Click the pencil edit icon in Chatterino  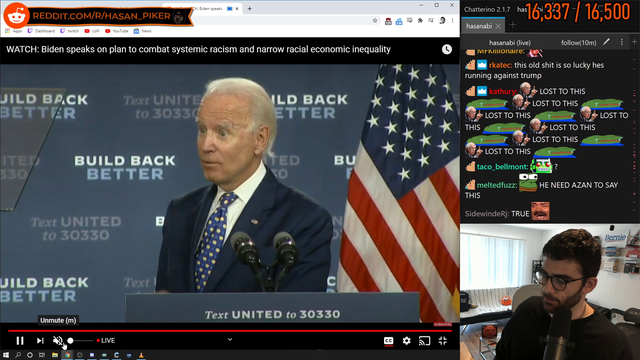tap(607, 42)
